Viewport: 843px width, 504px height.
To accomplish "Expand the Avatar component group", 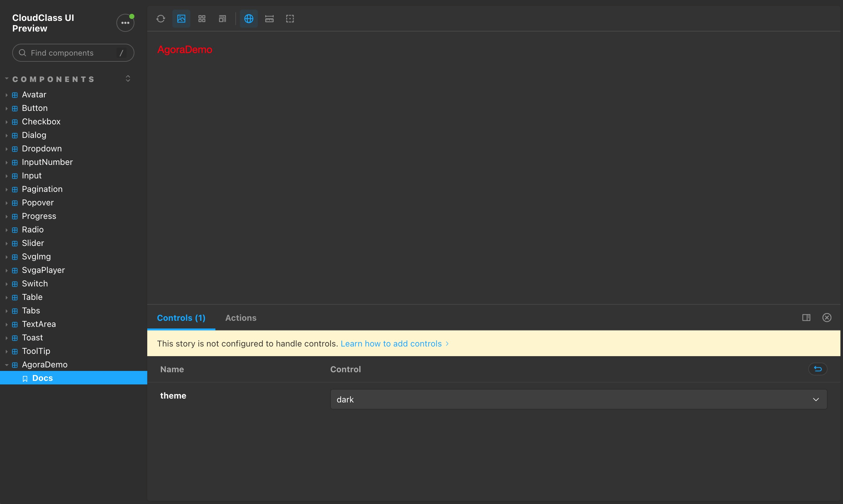I will [x=6, y=94].
